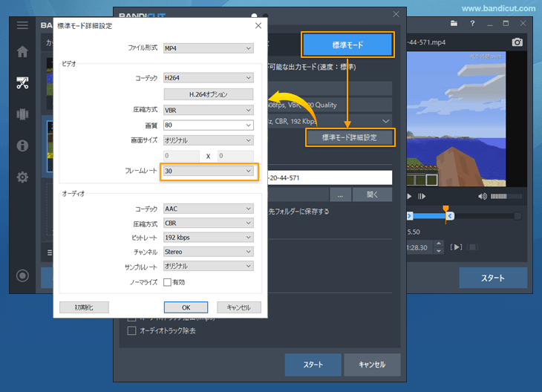Click the orange playhead marker on timeline
Viewport: 542px width, 392px height.
coord(445,209)
